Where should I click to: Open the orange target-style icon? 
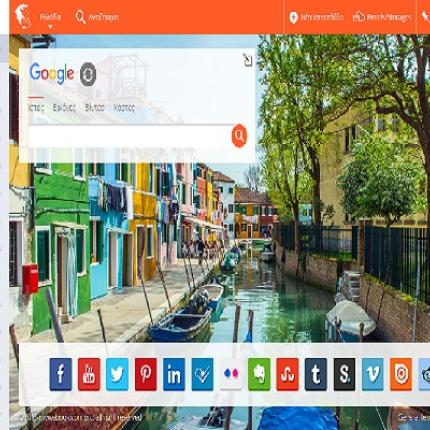401,374
